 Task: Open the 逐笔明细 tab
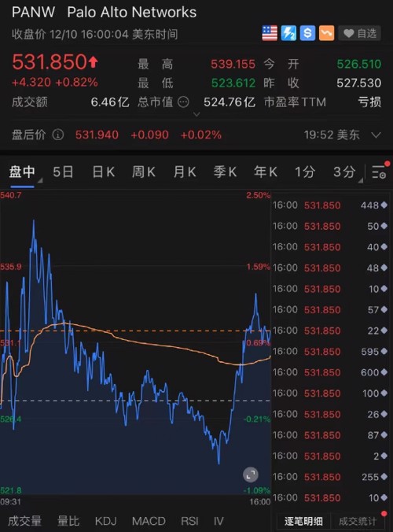[x=303, y=521]
